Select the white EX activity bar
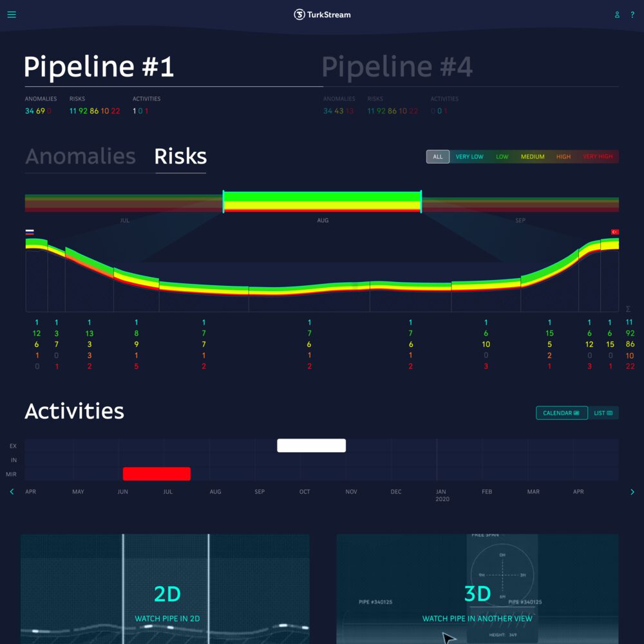 click(x=311, y=446)
